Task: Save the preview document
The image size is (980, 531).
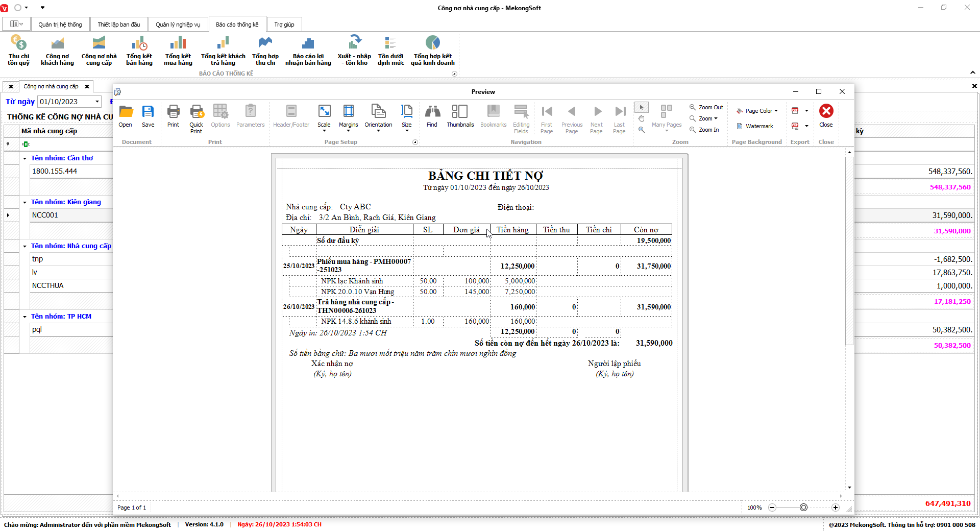Action: pos(148,116)
